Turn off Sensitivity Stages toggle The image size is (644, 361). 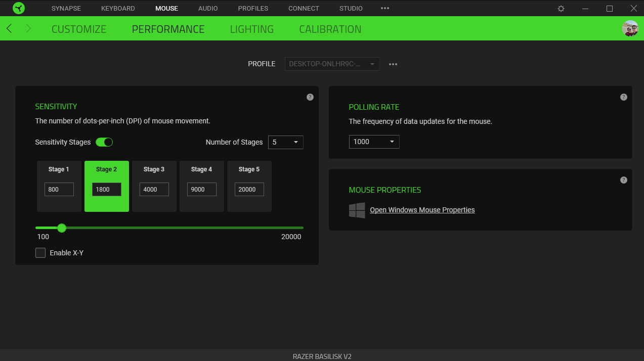104,142
